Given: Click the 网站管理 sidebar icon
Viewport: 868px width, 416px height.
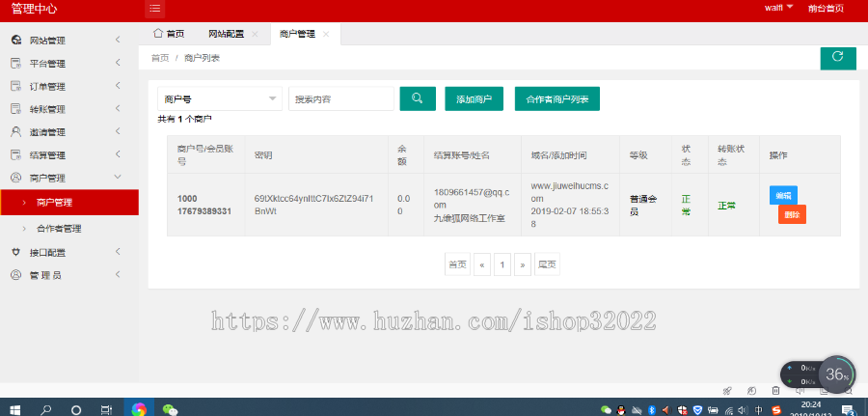Looking at the screenshot, I should coord(16,41).
